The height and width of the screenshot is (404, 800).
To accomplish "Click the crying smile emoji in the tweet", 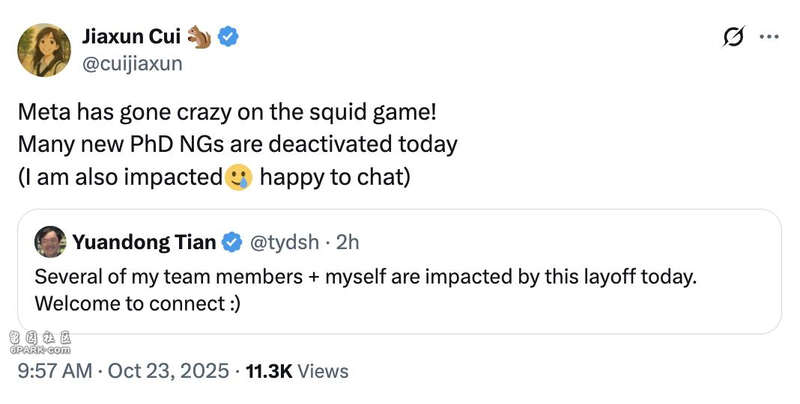I will click(236, 179).
